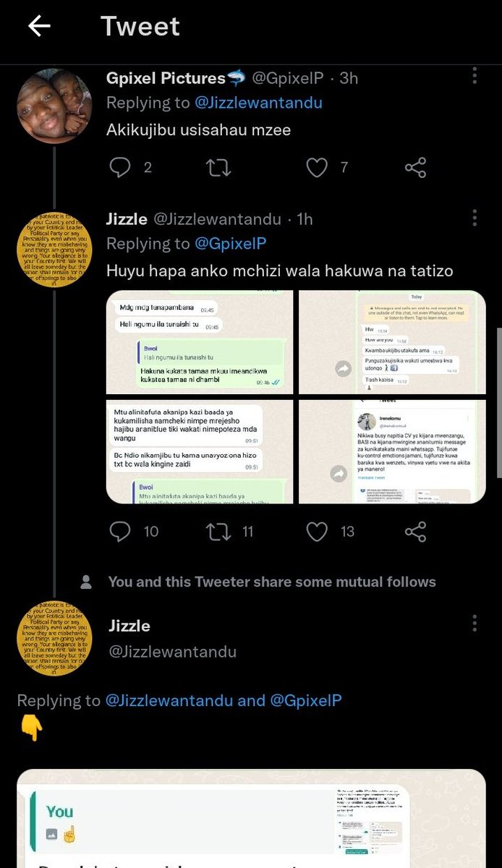Open more options on Gpixel Pictures' tweet
Image resolution: width=502 pixels, height=868 pixels.
click(x=475, y=77)
